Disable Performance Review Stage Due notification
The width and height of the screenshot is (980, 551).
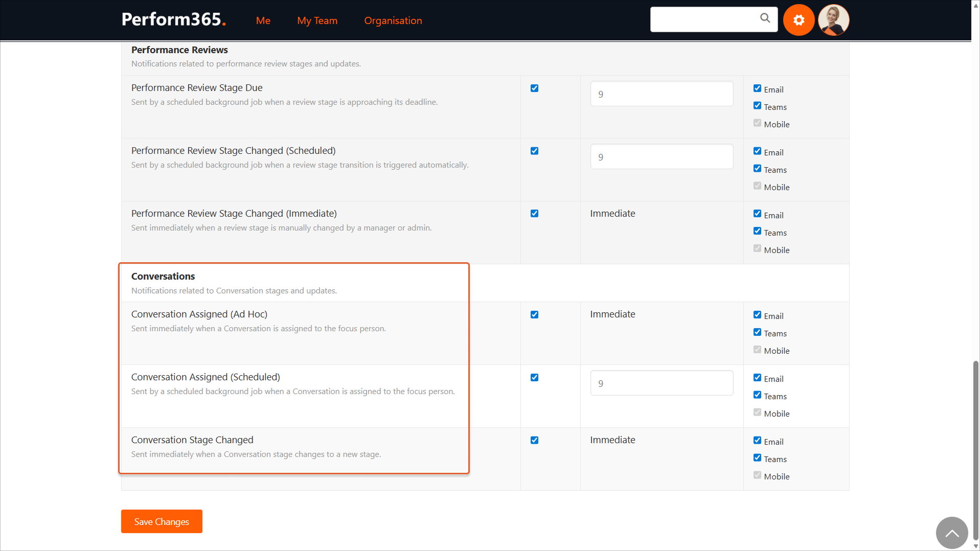coord(534,88)
